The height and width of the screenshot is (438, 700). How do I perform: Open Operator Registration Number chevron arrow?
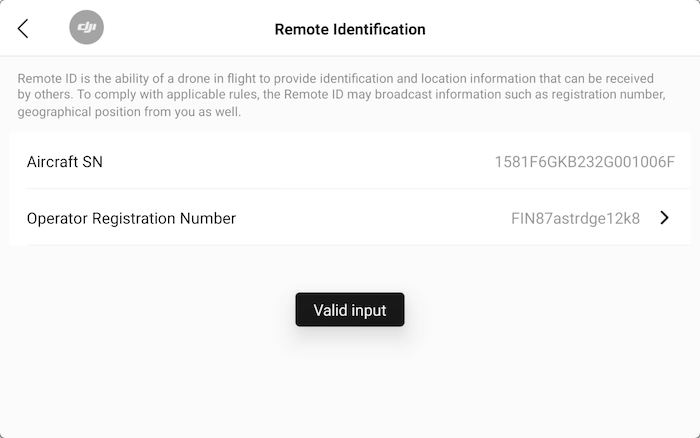(x=664, y=218)
